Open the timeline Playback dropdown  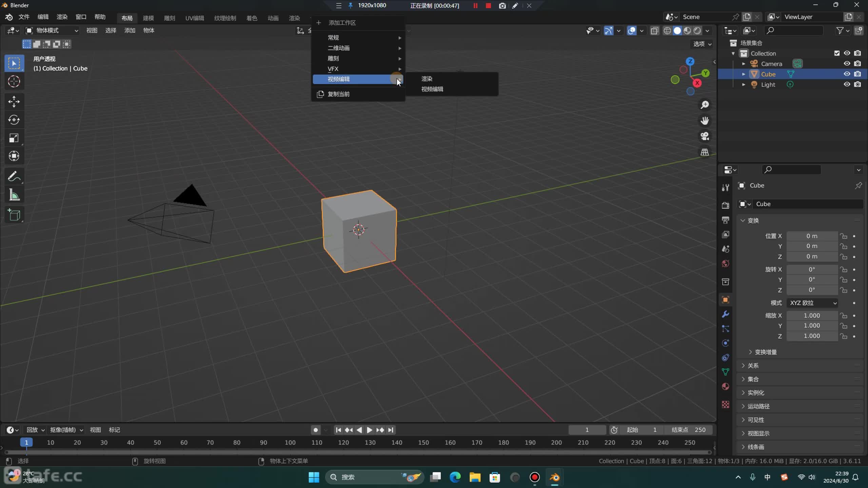click(x=36, y=430)
